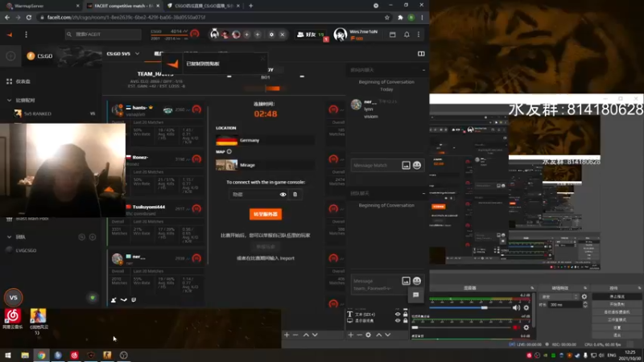The height and width of the screenshot is (362, 644).
Task: Add a source with OBS plus button
Action: pyautogui.click(x=351, y=335)
